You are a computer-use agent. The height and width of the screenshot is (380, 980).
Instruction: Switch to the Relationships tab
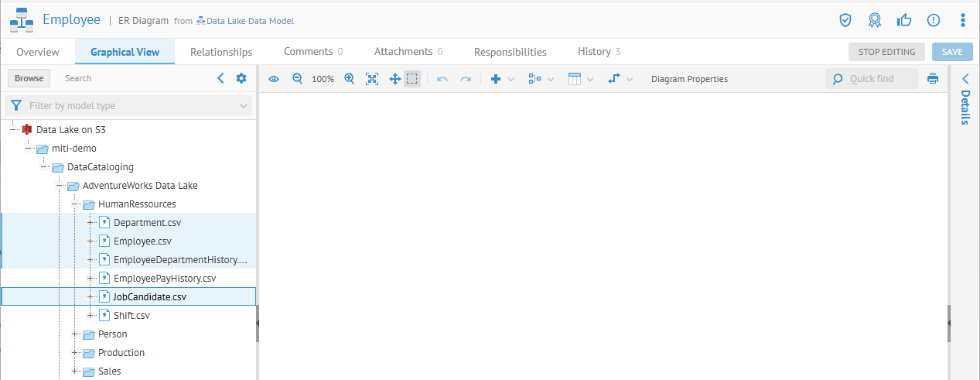pos(221,52)
